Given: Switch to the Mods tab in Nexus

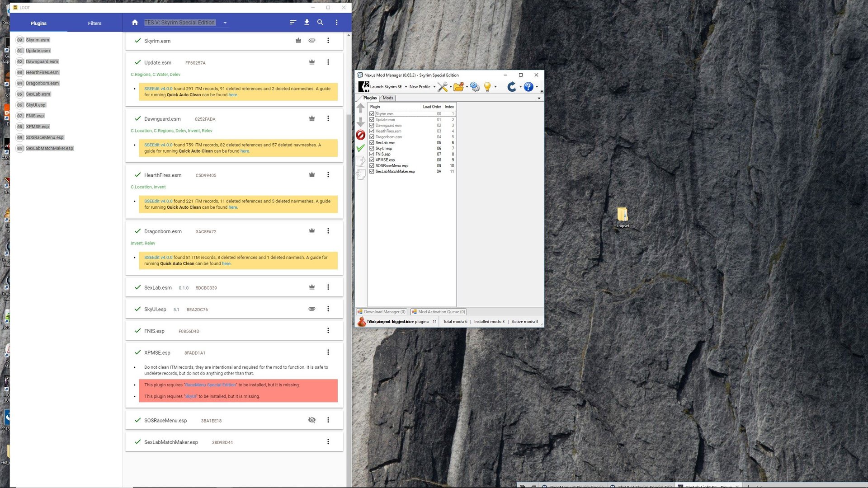Looking at the screenshot, I should (388, 98).
